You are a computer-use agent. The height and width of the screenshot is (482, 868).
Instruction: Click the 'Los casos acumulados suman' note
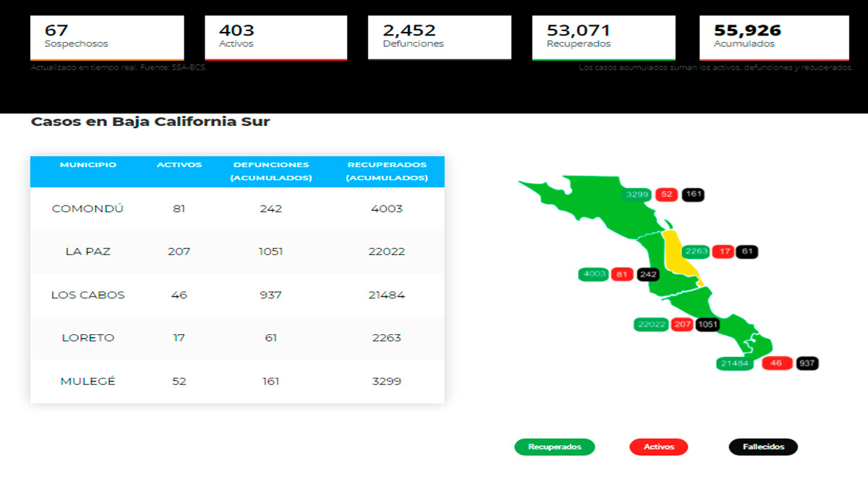pos(716,68)
